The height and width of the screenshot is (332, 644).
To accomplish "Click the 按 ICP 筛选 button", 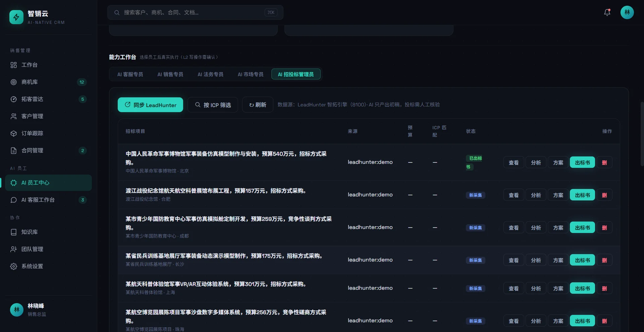I will (213, 105).
